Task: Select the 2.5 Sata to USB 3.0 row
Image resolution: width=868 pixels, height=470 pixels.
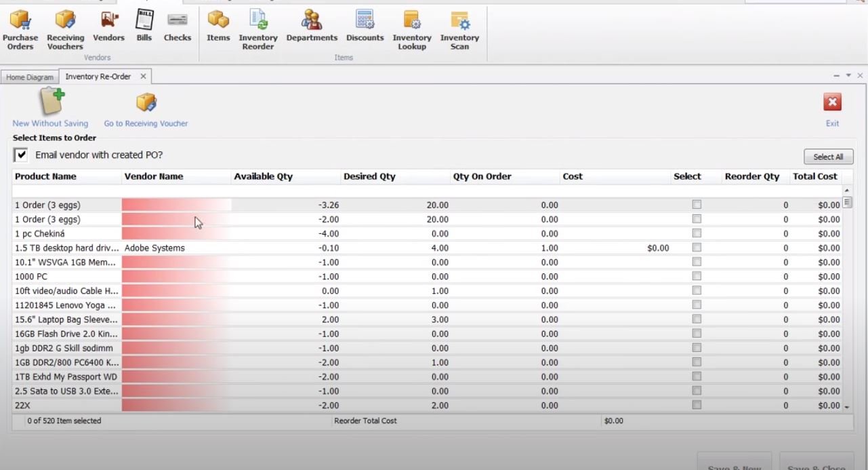Action: point(427,391)
